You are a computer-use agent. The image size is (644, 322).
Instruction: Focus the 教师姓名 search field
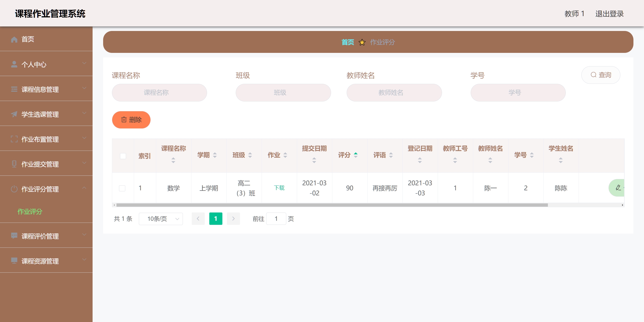coord(394,93)
